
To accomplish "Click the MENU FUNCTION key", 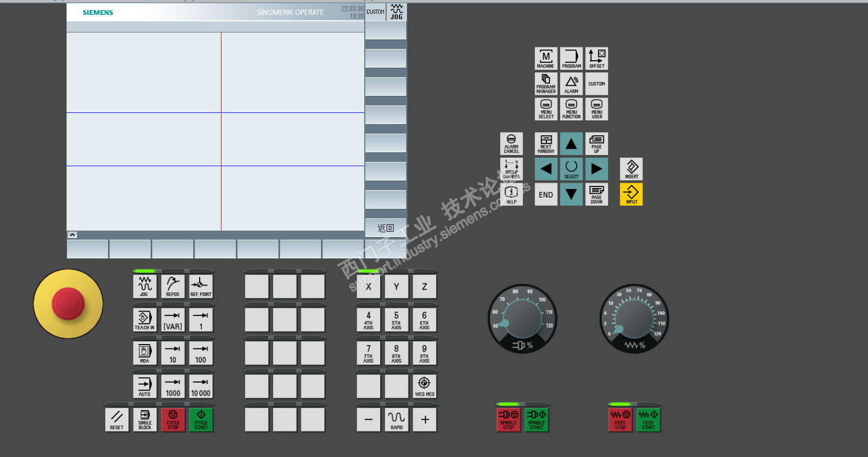I will pos(571,109).
